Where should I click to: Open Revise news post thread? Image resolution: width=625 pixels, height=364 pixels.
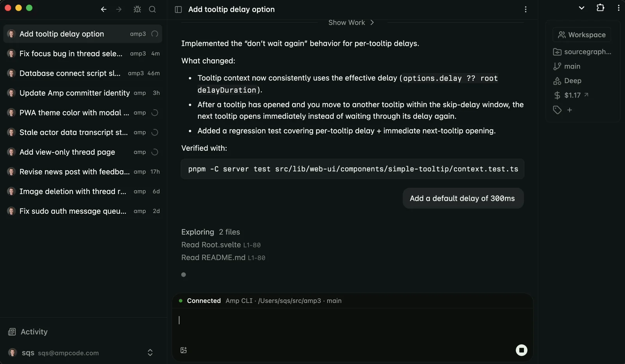83,171
